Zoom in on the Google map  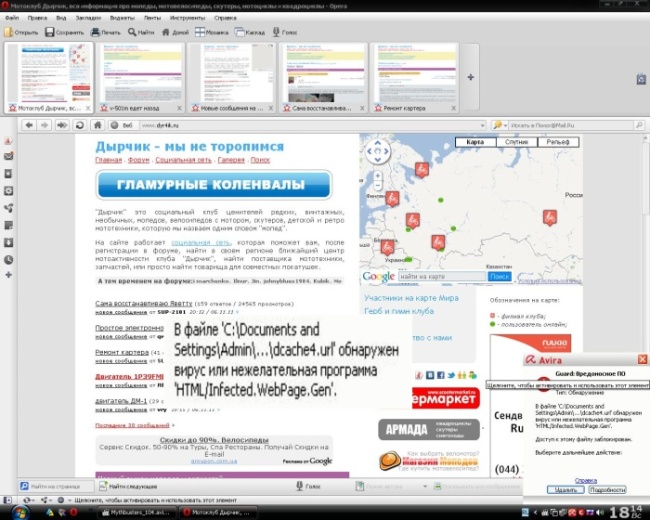tap(377, 176)
